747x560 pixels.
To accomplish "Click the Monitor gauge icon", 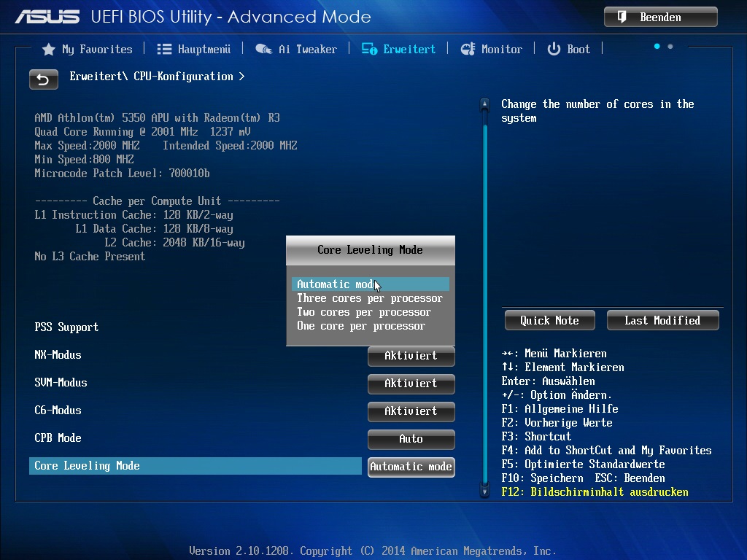I will pos(468,49).
